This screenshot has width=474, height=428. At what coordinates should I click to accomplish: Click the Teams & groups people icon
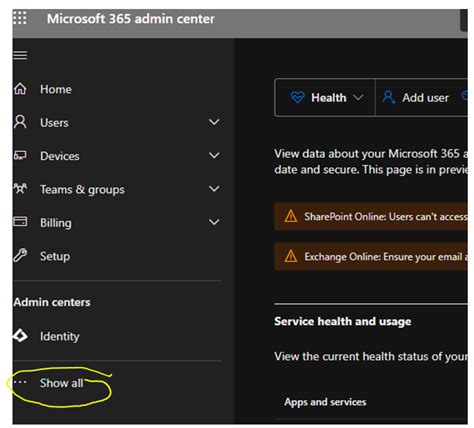(20, 189)
